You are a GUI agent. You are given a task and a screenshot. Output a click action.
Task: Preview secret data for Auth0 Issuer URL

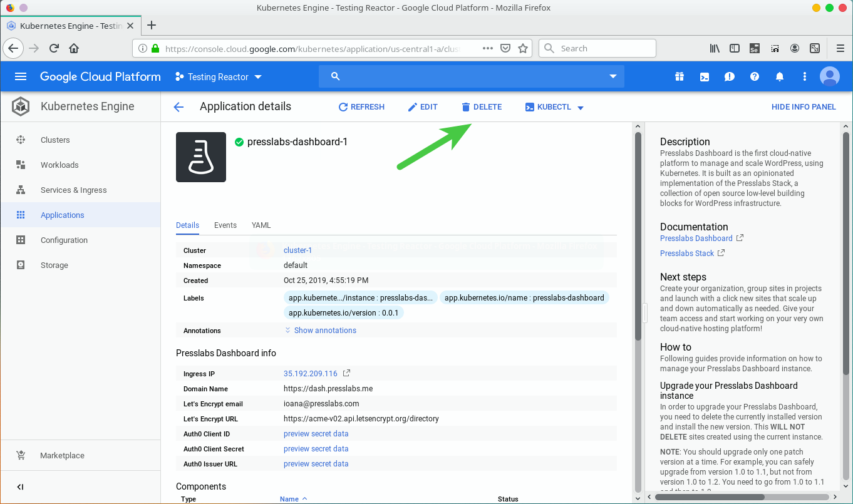(316, 464)
